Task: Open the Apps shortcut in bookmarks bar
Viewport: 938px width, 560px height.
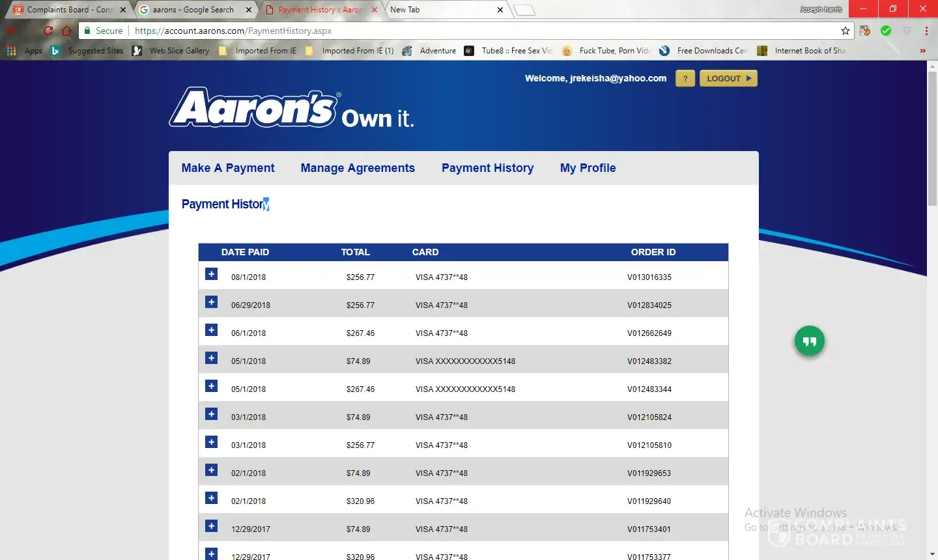Action: tap(25, 51)
